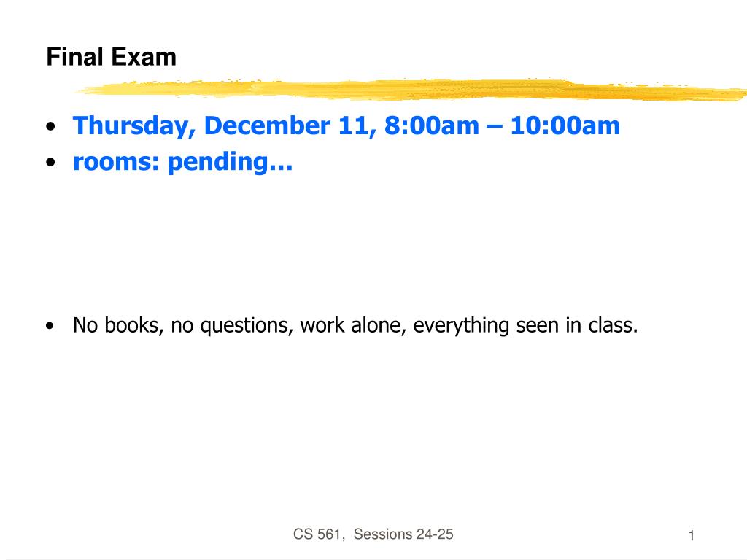Viewport: 747px width, 560px height.
Task: Click the phrase "No books,"
Action: pos(119,325)
